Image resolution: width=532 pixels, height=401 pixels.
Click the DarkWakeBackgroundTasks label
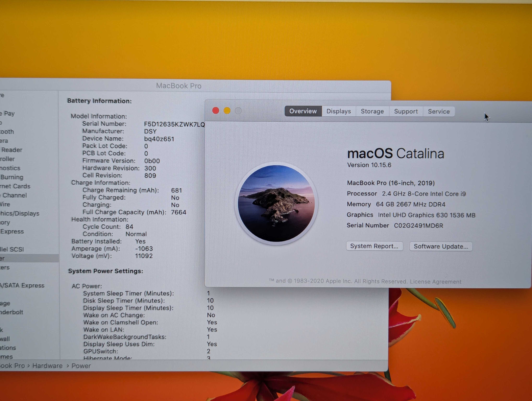pos(125,337)
